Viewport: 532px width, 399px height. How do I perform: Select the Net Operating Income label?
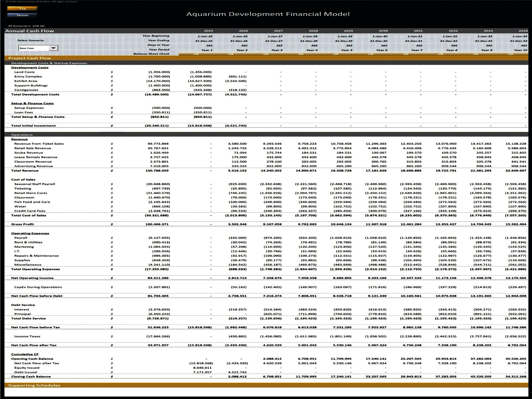pyautogui.click(x=32, y=278)
